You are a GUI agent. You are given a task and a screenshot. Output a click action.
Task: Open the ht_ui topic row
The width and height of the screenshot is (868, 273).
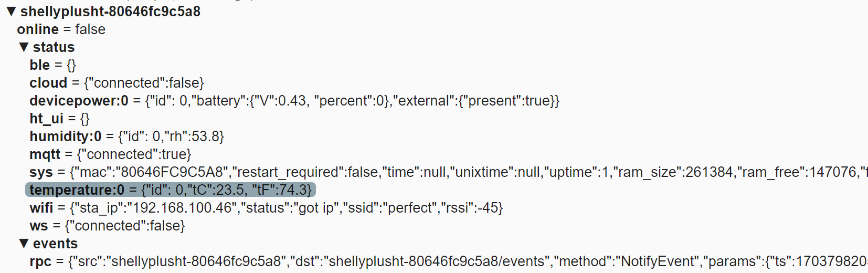[x=60, y=119]
